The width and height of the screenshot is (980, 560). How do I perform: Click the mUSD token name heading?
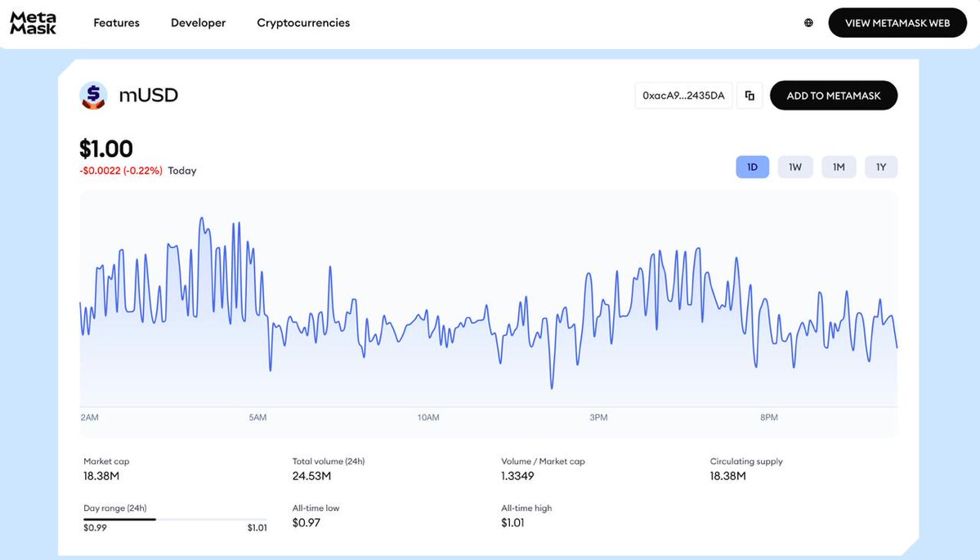149,95
